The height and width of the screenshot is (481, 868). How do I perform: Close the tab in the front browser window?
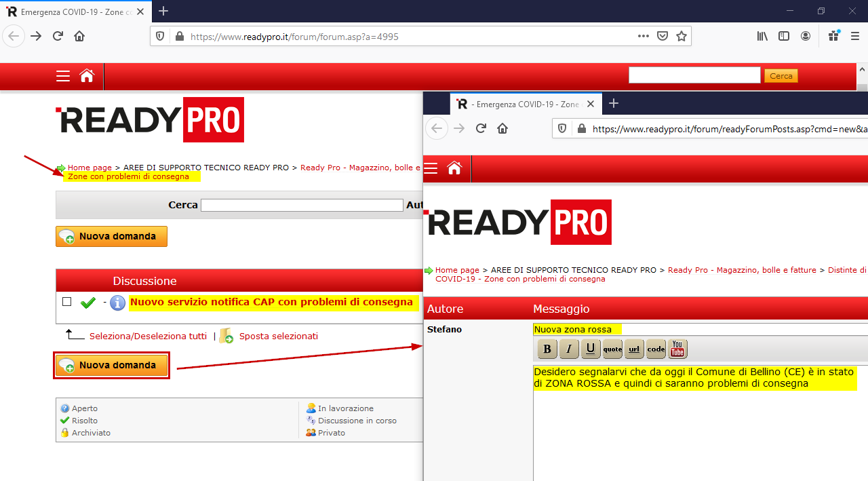pos(590,104)
